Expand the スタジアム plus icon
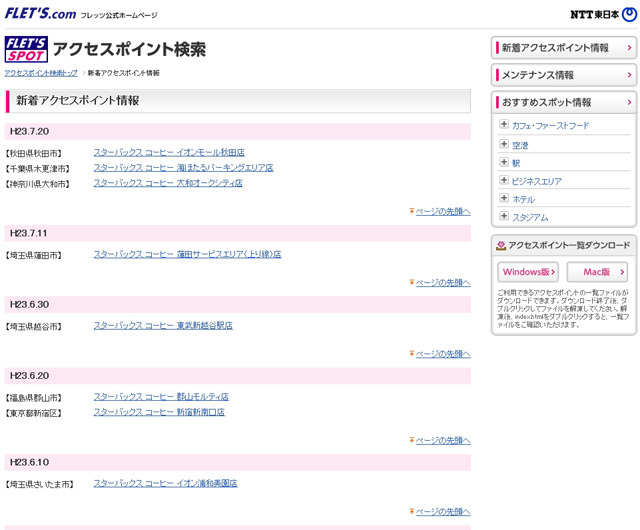Viewport: 640px width, 530px height. pyautogui.click(x=504, y=216)
